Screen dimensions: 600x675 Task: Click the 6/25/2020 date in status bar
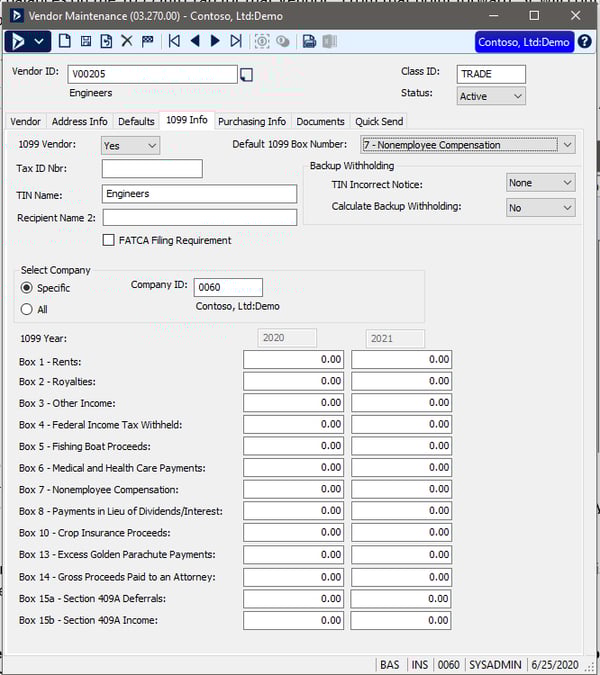(555, 665)
